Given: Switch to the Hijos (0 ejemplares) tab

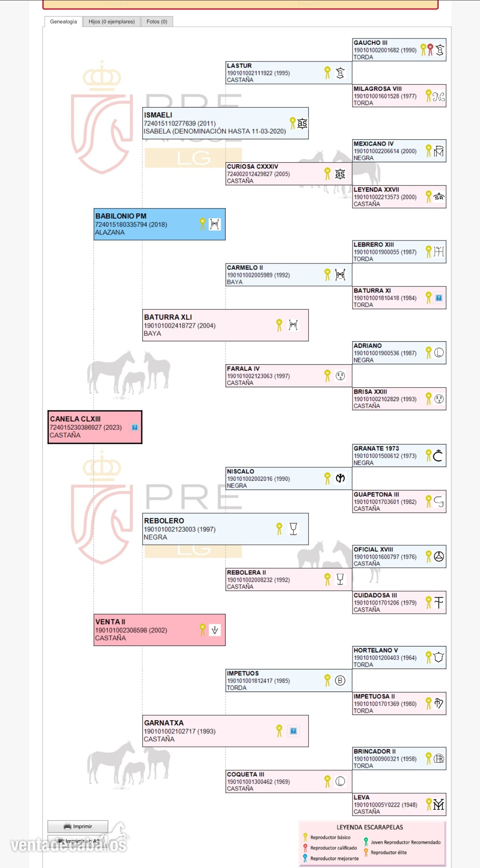Looking at the screenshot, I should pos(112,22).
